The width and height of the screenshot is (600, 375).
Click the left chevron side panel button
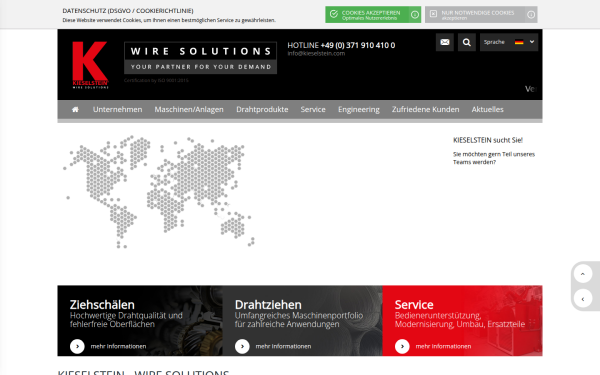(x=583, y=299)
